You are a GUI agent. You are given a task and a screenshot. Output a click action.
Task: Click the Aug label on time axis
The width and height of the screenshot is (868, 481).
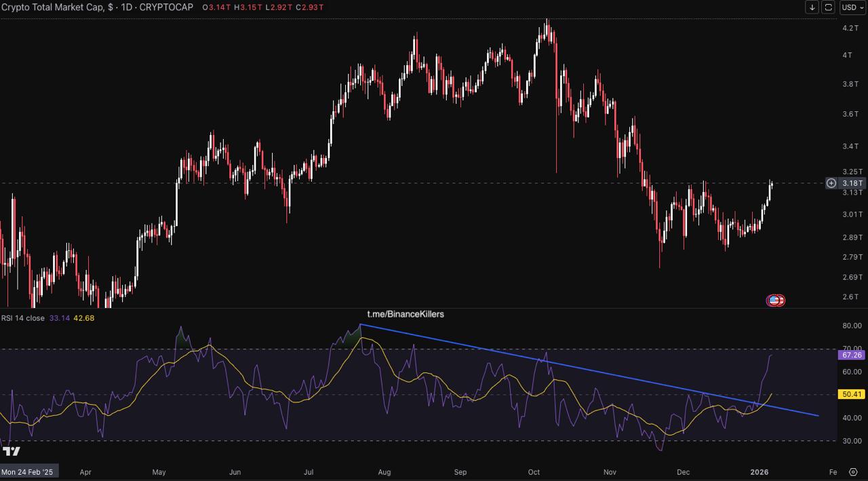[x=384, y=472]
